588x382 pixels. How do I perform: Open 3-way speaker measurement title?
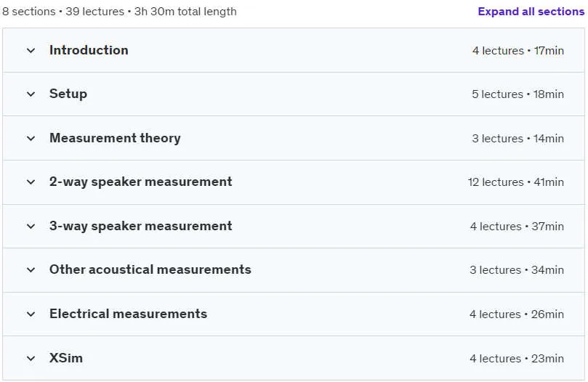pos(140,226)
